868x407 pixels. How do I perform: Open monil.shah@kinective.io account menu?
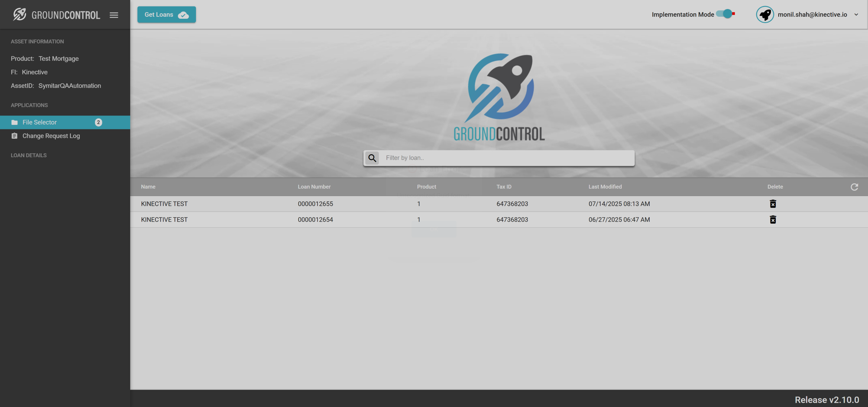(812, 15)
